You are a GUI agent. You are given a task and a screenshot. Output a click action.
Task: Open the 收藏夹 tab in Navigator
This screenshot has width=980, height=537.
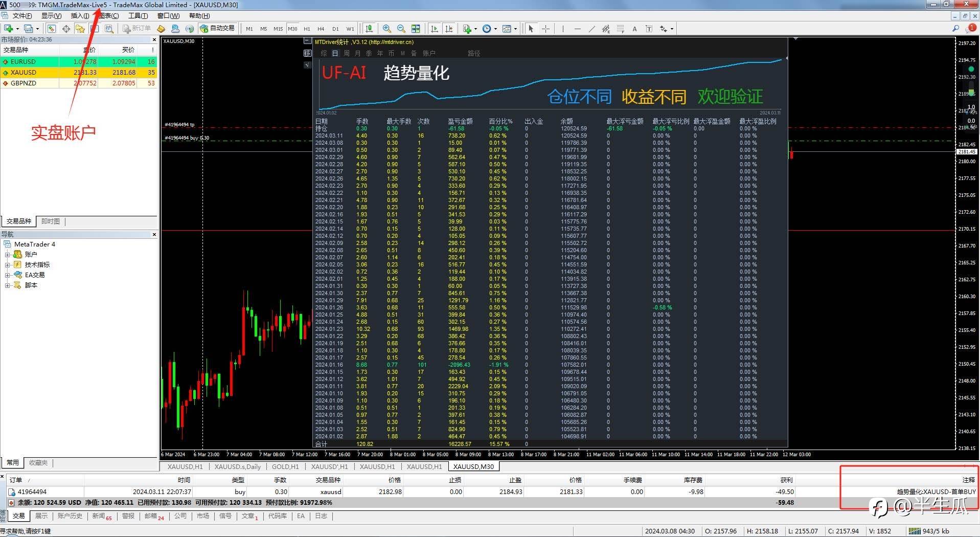click(38, 462)
